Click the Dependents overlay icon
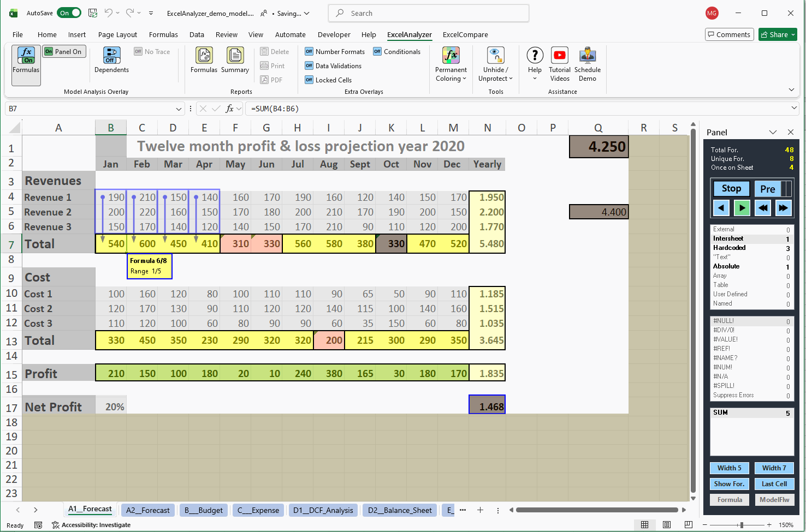This screenshot has width=806, height=532. coord(111,56)
